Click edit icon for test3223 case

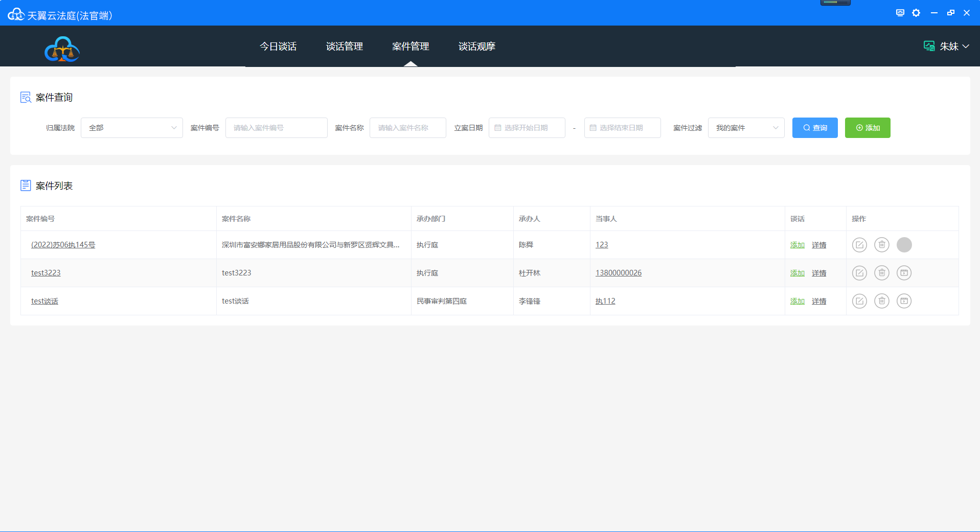pos(859,273)
